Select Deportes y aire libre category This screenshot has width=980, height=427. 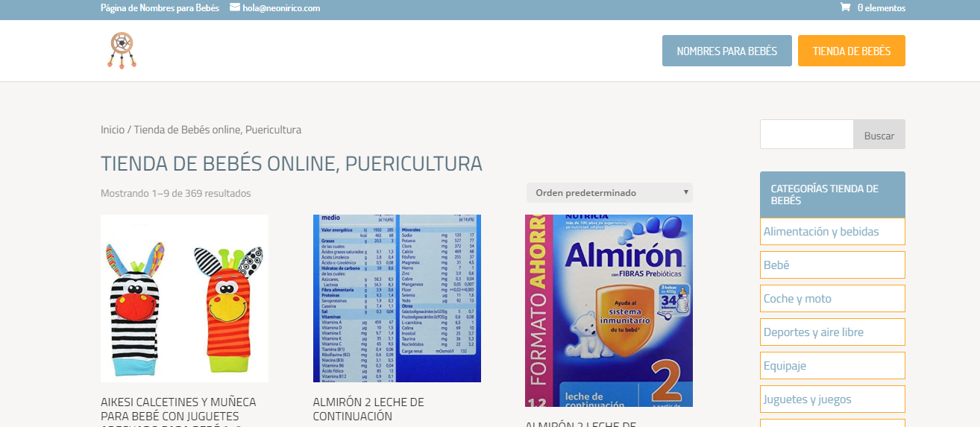point(832,332)
